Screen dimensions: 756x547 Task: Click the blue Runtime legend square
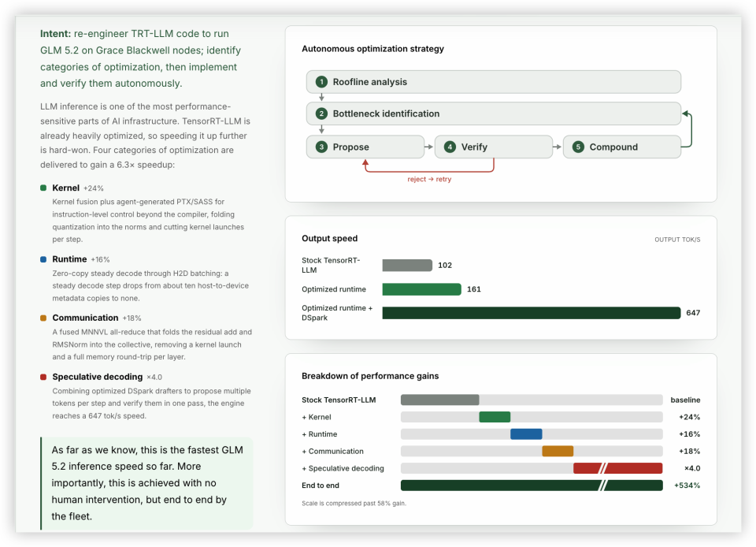[x=43, y=259]
